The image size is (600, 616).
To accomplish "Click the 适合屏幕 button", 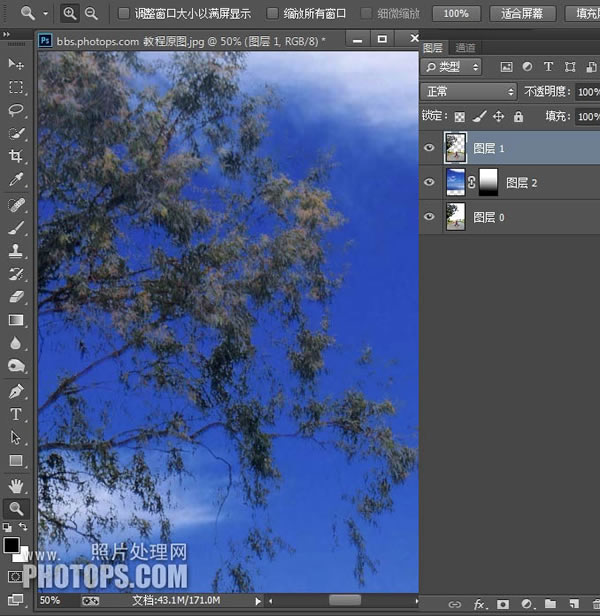I will [x=523, y=14].
